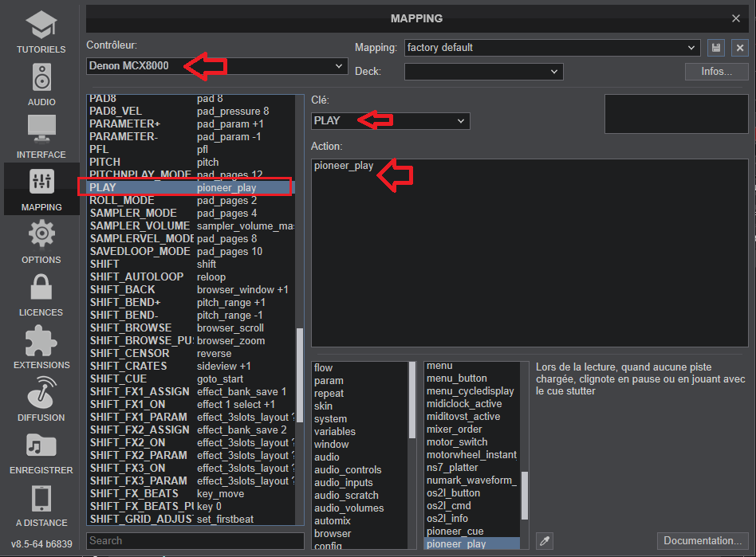756x557 pixels.
Task: Select the PAD8_VEL mapping row
Action: click(191, 112)
